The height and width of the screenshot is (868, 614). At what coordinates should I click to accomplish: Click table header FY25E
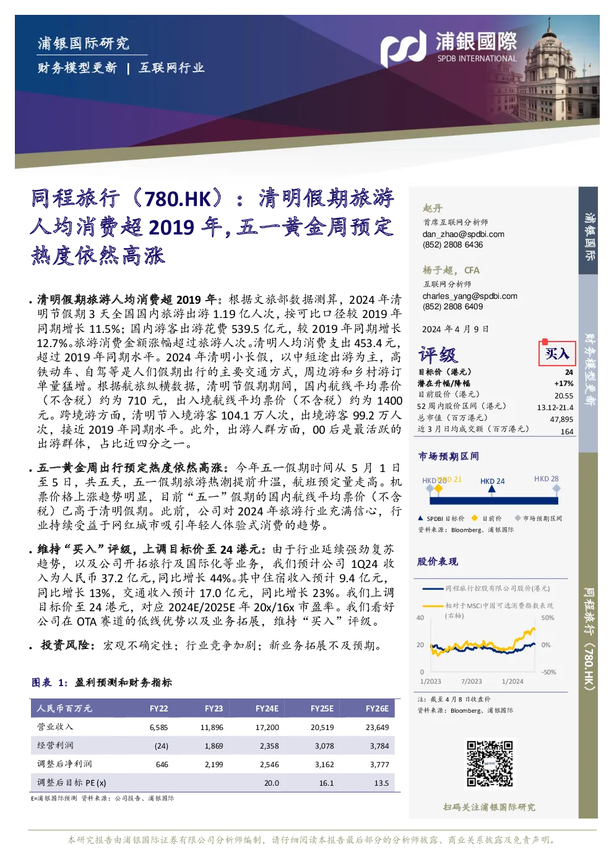click(x=322, y=708)
